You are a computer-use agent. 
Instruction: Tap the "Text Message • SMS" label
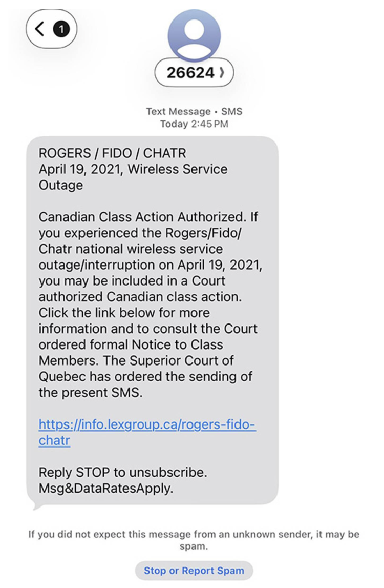194,111
